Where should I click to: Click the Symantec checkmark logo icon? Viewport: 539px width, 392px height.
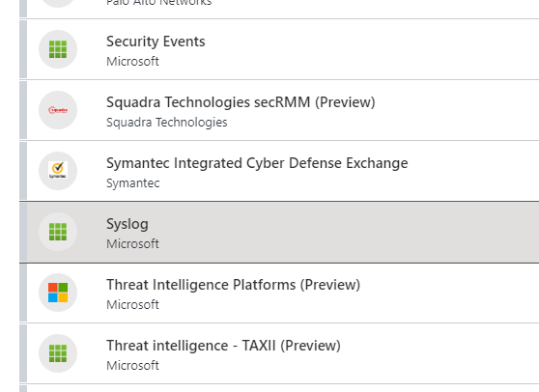tap(58, 170)
